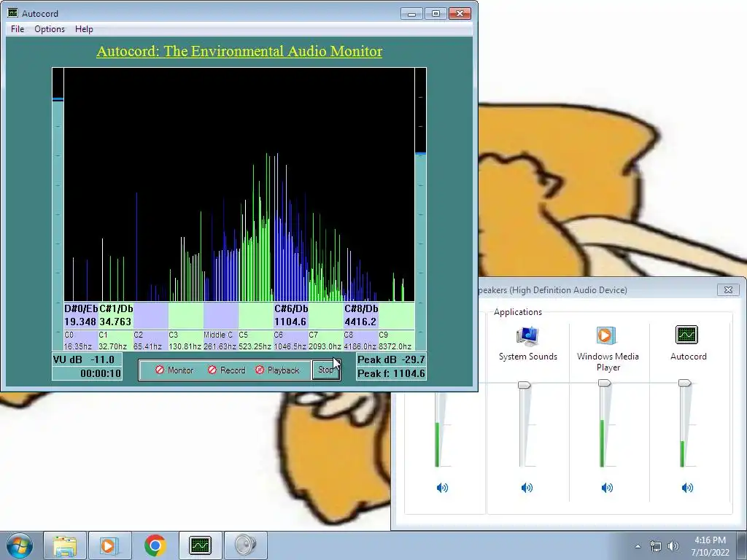Click the C3 130.81hz frequency label

[x=185, y=341]
